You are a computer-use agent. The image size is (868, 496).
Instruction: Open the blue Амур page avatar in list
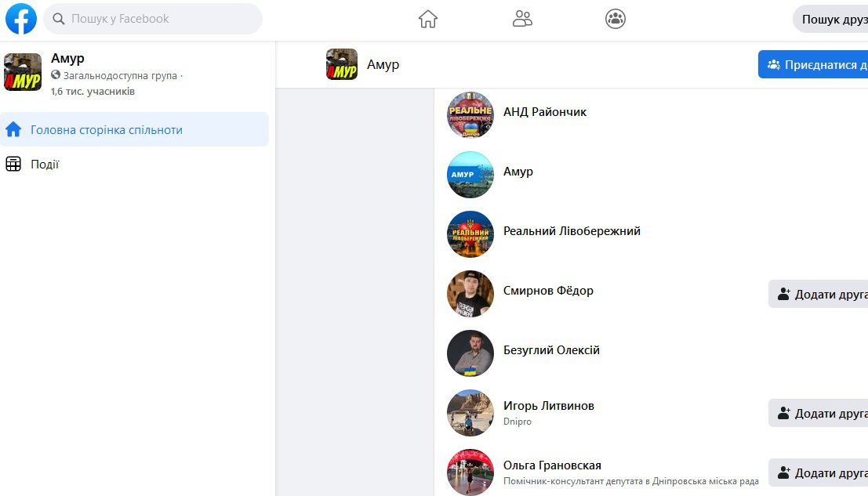click(470, 175)
